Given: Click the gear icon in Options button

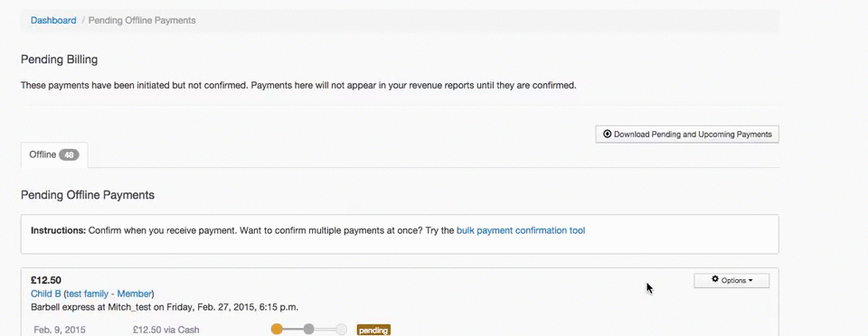Looking at the screenshot, I should pos(714,280).
